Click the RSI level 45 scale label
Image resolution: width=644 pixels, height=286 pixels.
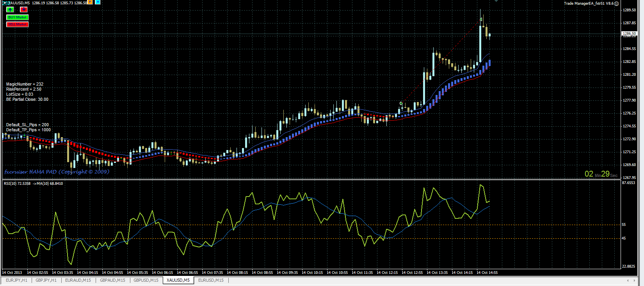click(624, 238)
